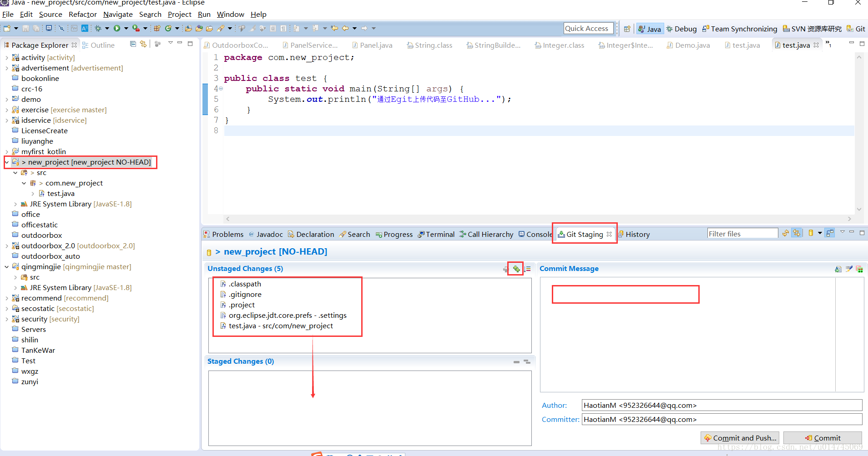This screenshot has width=868, height=456.
Task: Toggle Mark Occurrences toolbar icon
Action: [x=252, y=28]
